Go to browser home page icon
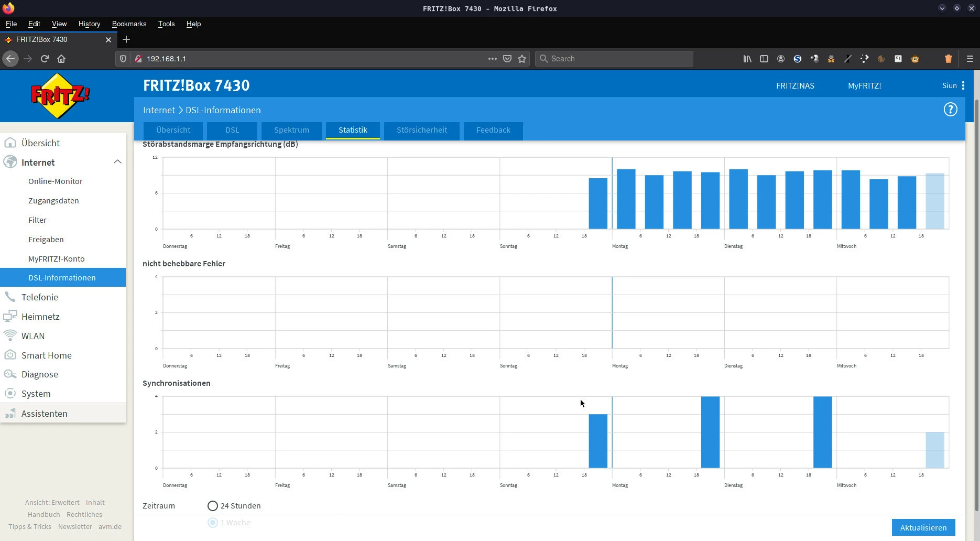The width and height of the screenshot is (980, 541). (61, 59)
